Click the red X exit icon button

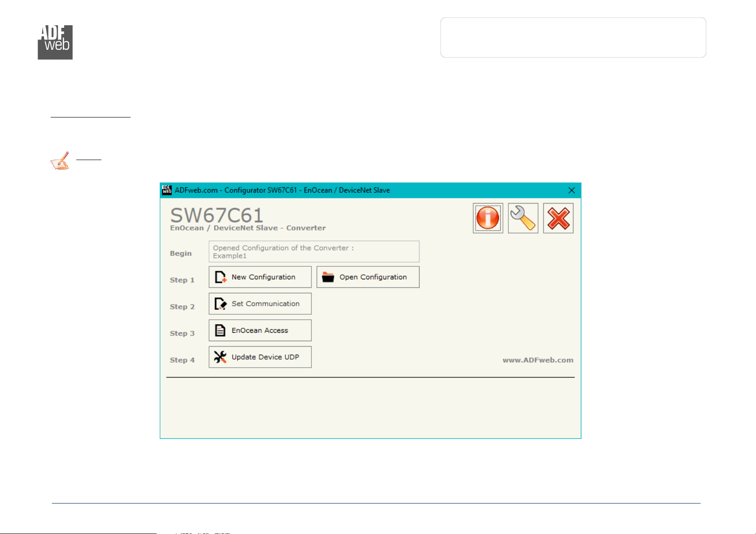pyautogui.click(x=558, y=218)
